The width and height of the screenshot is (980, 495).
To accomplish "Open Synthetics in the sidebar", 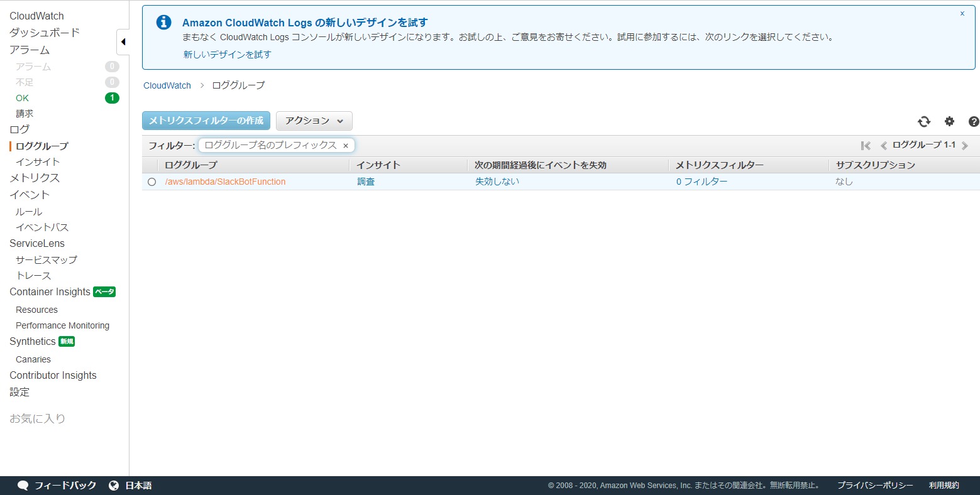I will pos(33,341).
